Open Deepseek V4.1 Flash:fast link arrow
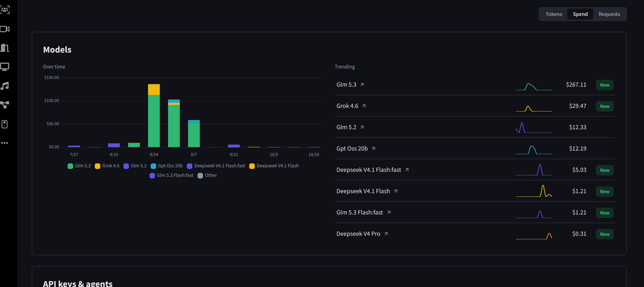644x287 pixels. (x=407, y=170)
